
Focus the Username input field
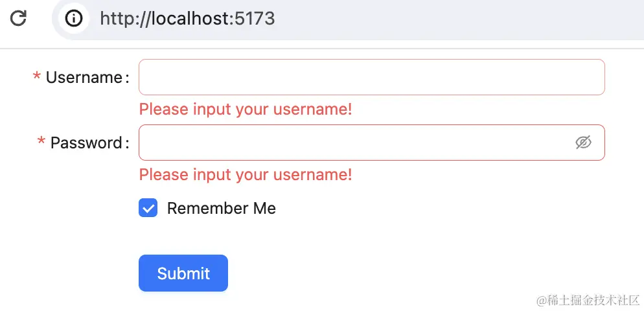[x=371, y=77]
